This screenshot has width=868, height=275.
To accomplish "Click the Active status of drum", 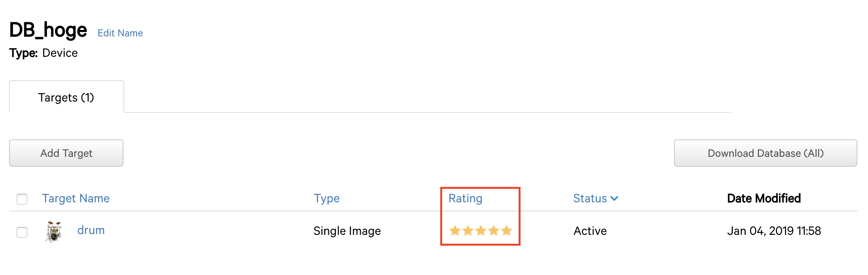I will pyautogui.click(x=590, y=231).
